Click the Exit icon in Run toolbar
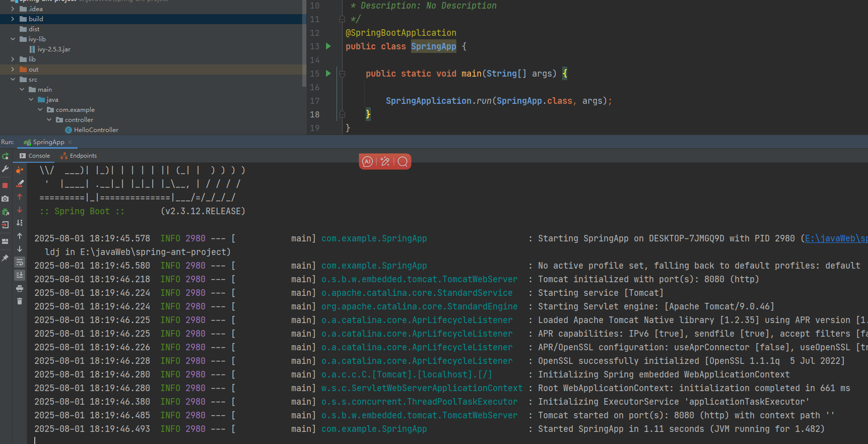The image size is (868, 444). (x=5, y=225)
